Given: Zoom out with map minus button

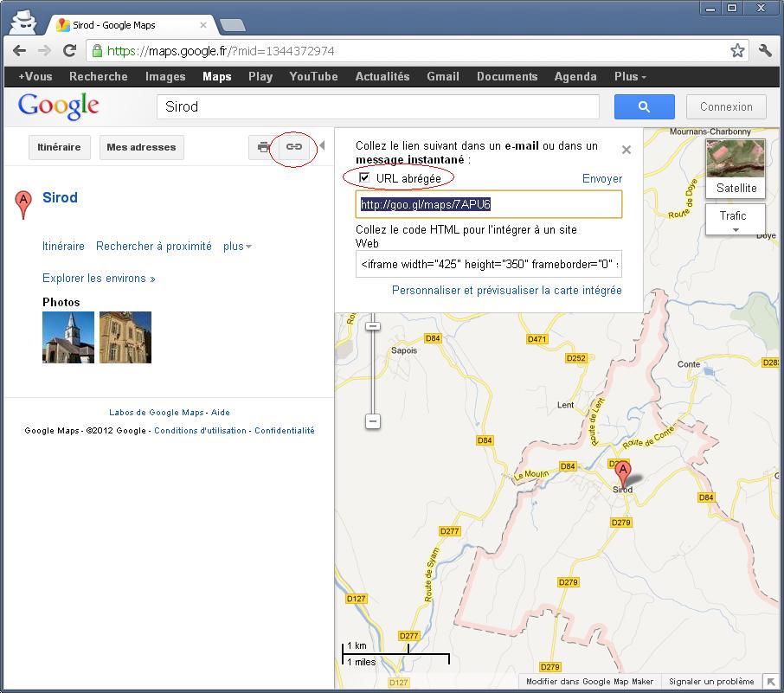Looking at the screenshot, I should [373, 421].
